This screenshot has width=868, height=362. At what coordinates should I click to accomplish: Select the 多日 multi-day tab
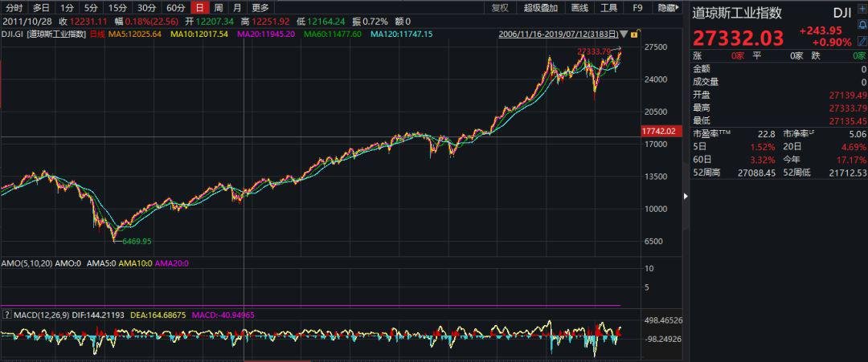click(41, 8)
